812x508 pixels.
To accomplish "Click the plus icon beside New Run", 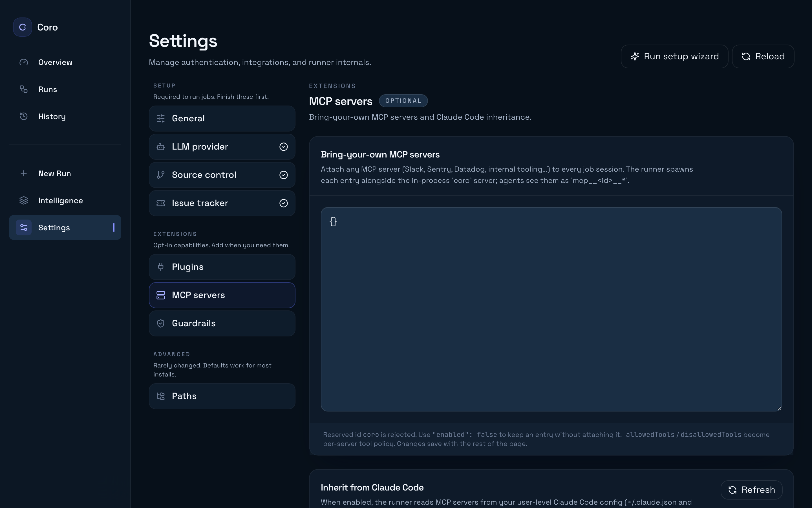I will [x=23, y=173].
